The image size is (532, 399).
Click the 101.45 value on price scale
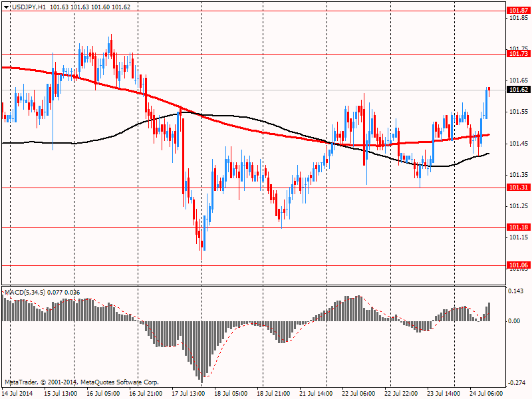pyautogui.click(x=517, y=144)
